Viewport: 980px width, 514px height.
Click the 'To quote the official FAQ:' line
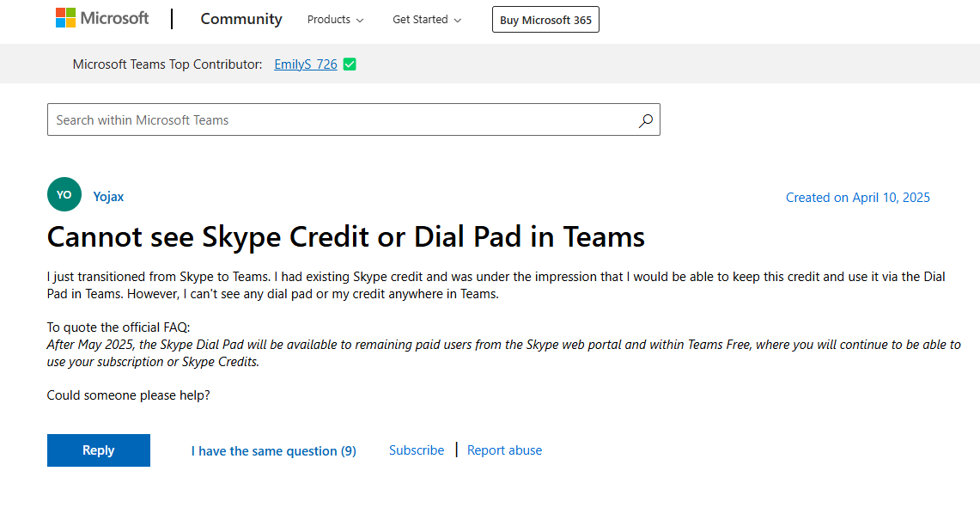119,327
